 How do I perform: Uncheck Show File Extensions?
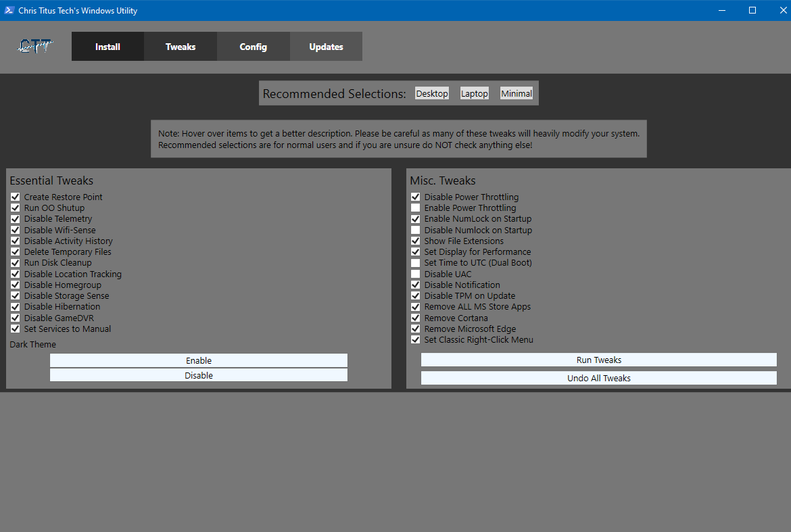[x=415, y=241]
